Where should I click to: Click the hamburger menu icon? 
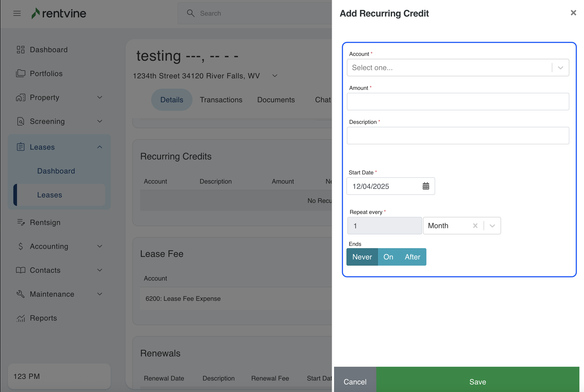click(17, 13)
